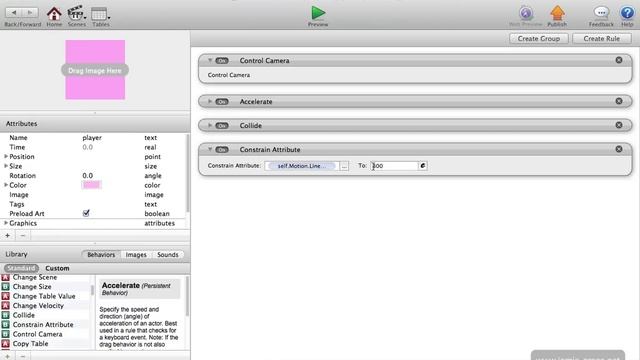Viewport: 640px width, 360px height.
Task: Click the behavior description scrollbar
Action: click(187, 296)
